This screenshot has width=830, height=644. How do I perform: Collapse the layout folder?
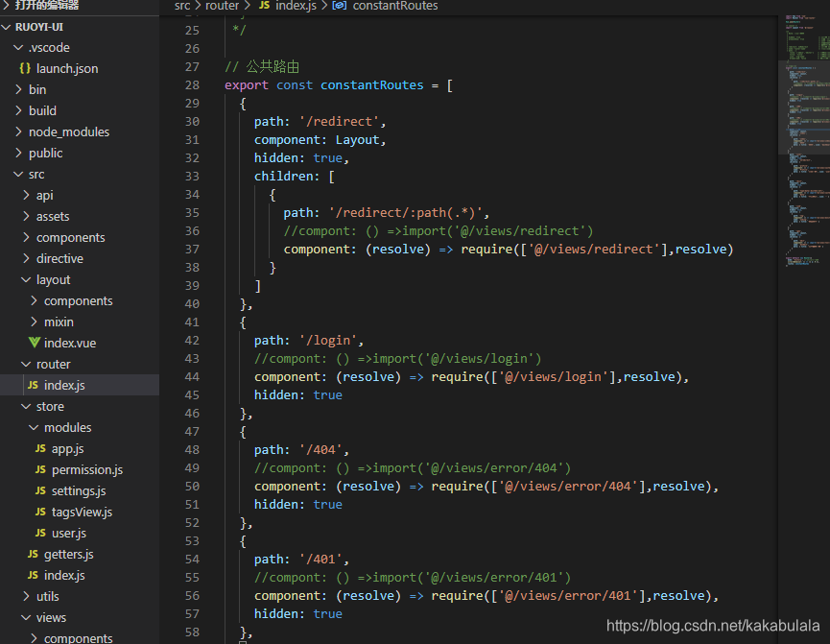[x=26, y=279]
